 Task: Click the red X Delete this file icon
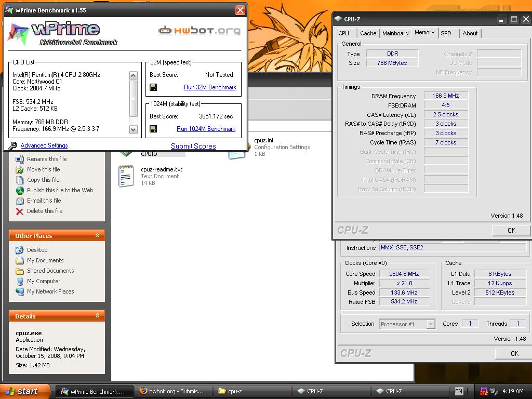[x=20, y=211]
